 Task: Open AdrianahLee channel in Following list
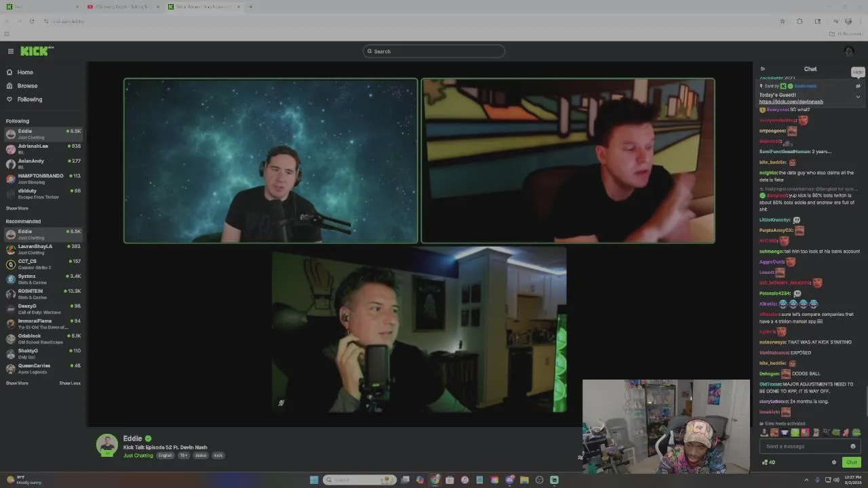click(x=43, y=149)
